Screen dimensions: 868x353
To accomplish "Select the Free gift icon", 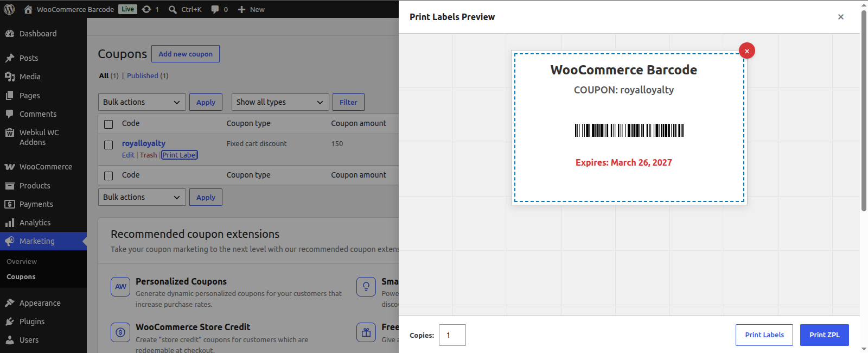I will 366,332.
